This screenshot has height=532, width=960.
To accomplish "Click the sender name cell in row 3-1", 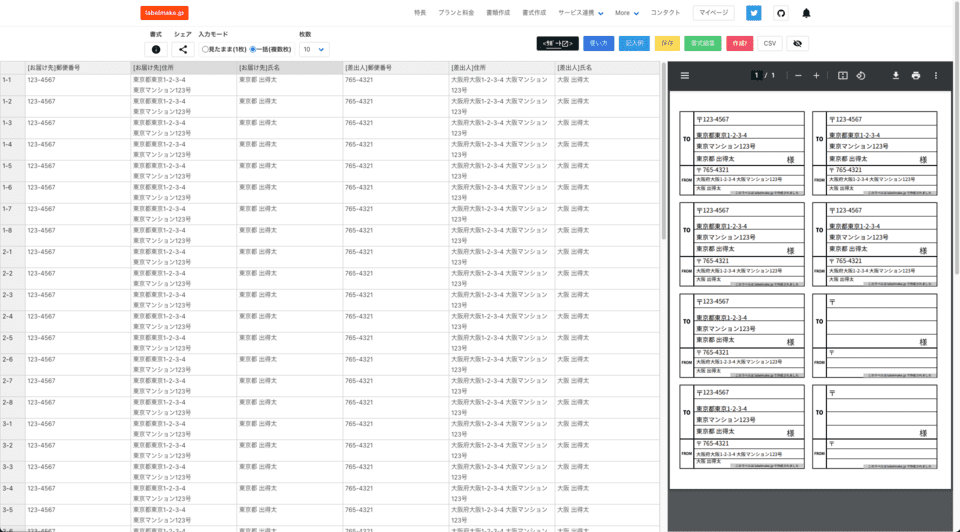I will click(607, 429).
